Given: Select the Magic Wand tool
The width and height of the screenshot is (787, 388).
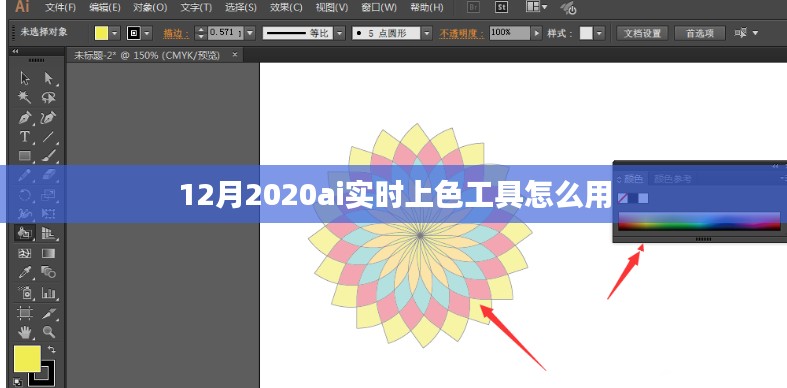Looking at the screenshot, I should click(x=25, y=97).
